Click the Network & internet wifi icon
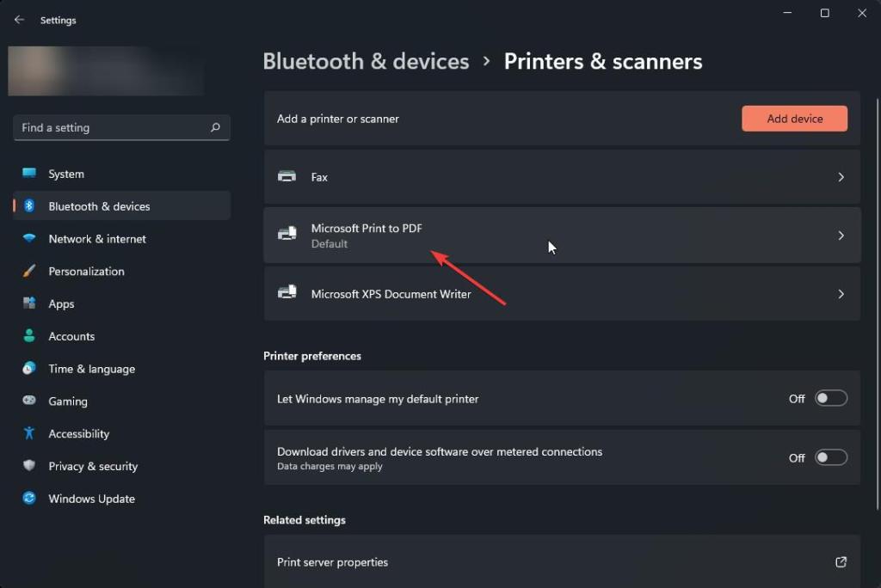Screen dimensions: 881x588 pyautogui.click(x=29, y=239)
